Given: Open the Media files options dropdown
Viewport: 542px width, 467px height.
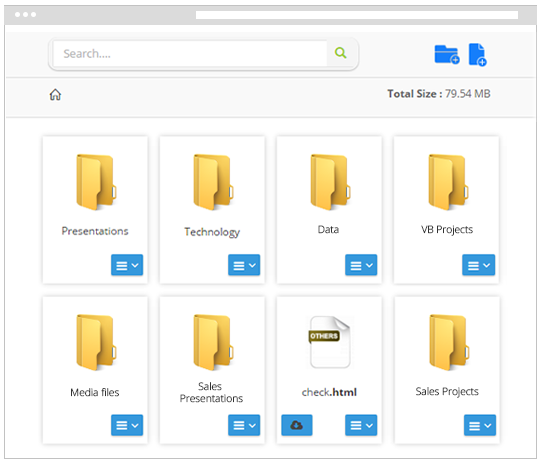Looking at the screenshot, I should [x=127, y=425].
